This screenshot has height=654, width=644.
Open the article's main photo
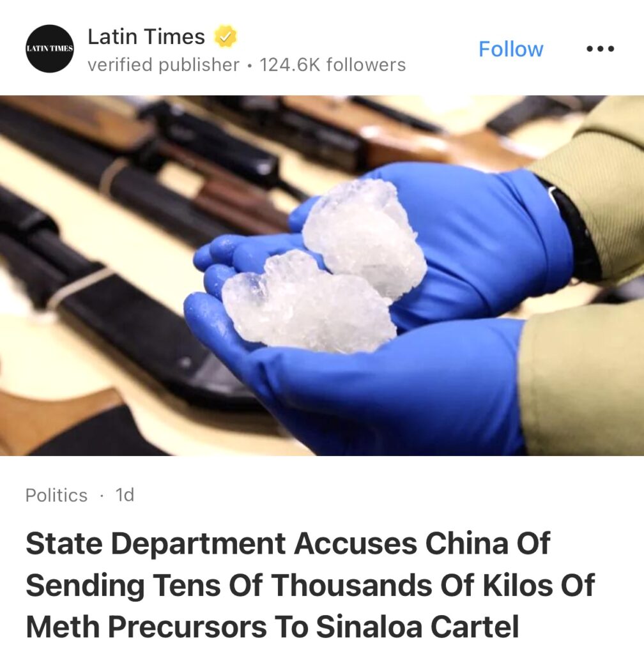322,275
